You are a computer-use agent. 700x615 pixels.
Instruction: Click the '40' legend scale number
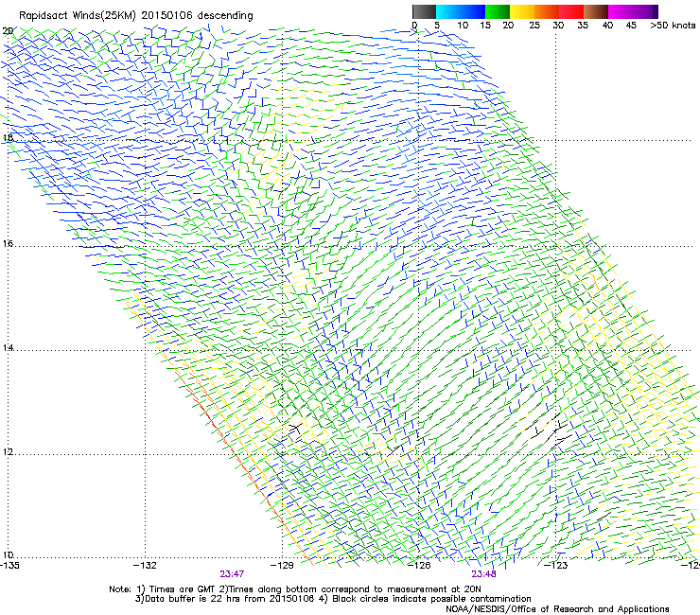[x=607, y=26]
